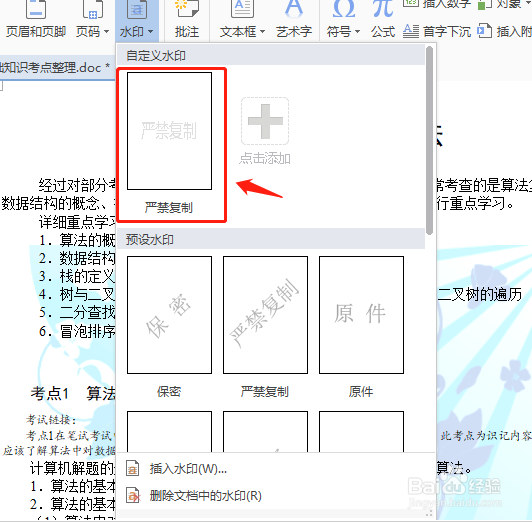The width and height of the screenshot is (532, 522).
Task: Insert a Comment (批注)
Action: (x=187, y=19)
